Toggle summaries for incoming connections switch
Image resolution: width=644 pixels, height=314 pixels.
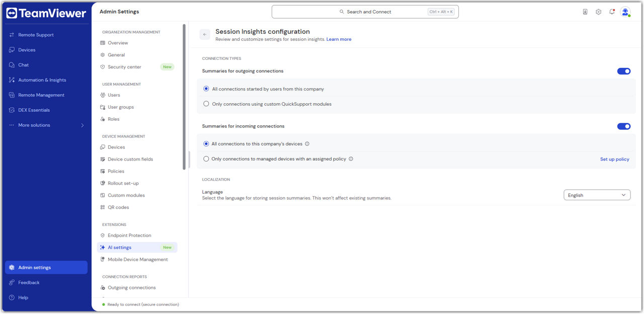(624, 126)
